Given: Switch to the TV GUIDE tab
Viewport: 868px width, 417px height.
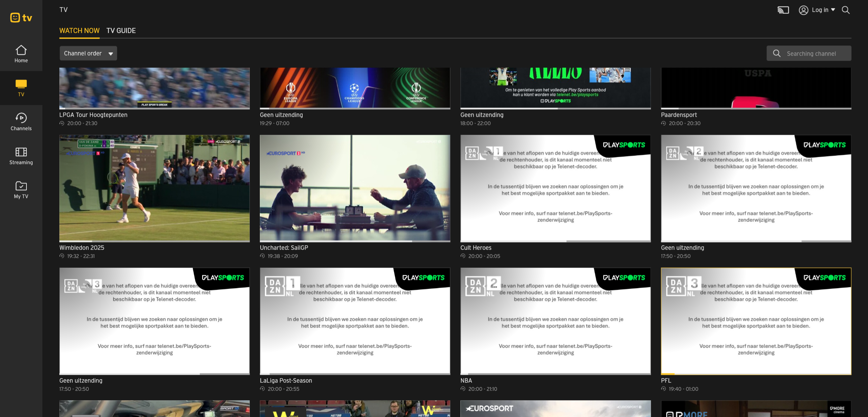Looking at the screenshot, I should coord(121,31).
